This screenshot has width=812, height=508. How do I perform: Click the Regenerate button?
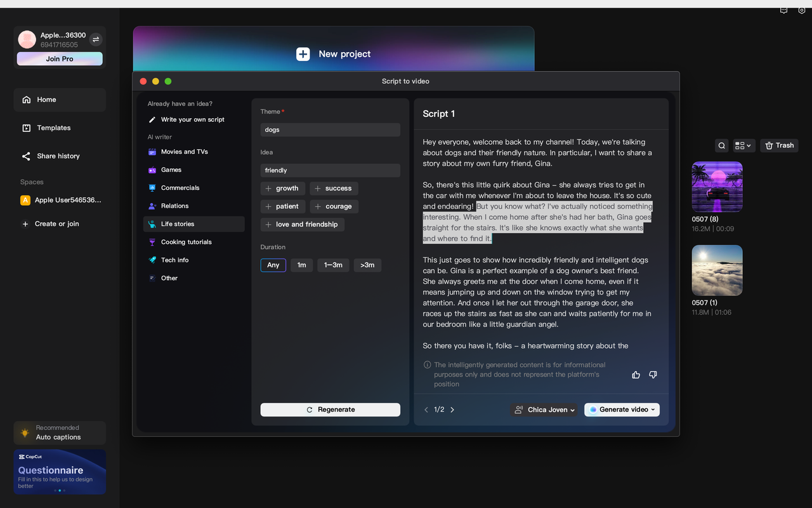(x=330, y=410)
